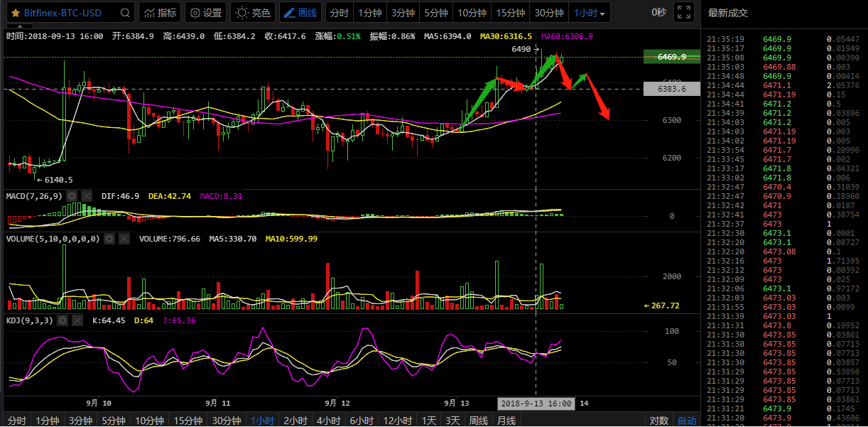Switch to the 3天 interval
The height and width of the screenshot is (427, 868).
click(x=453, y=421)
